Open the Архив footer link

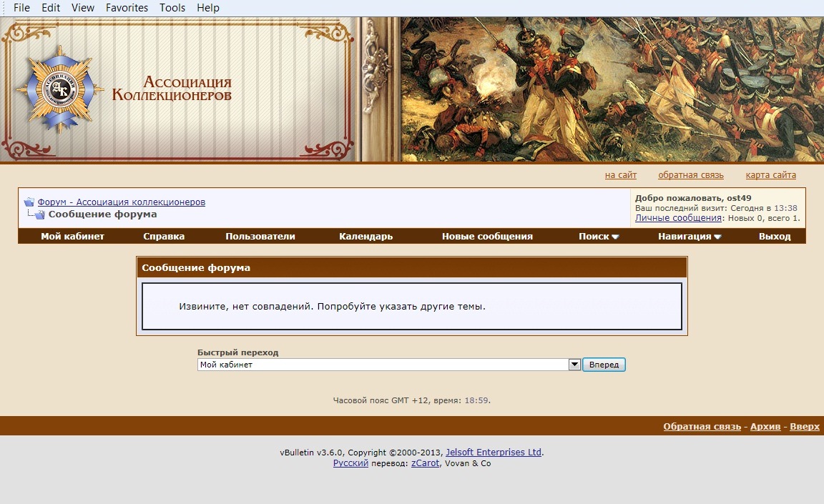(765, 426)
